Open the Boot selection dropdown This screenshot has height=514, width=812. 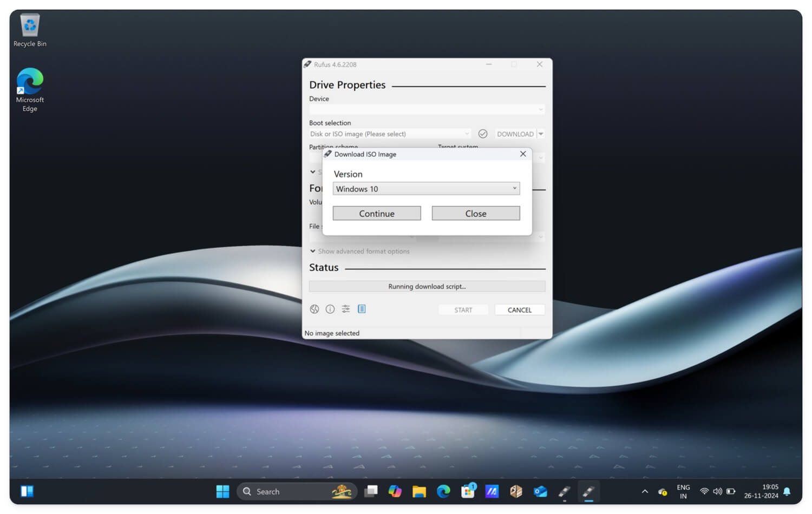point(390,134)
